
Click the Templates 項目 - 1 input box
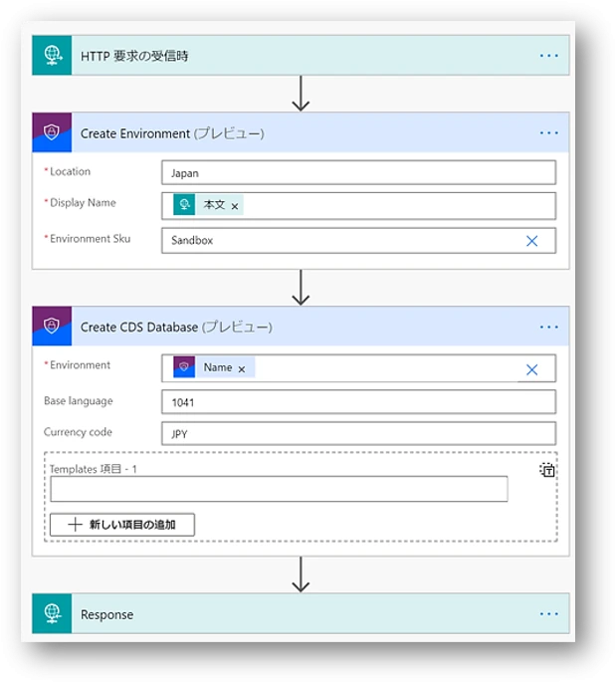[279, 489]
